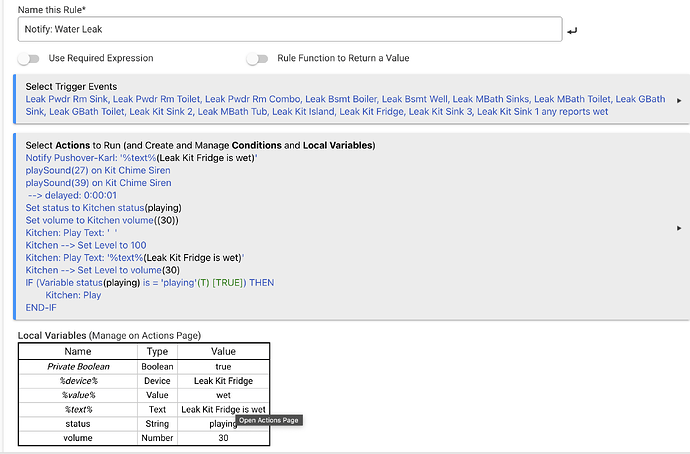Click the Select Trigger Events heading
This screenshot has height=454, width=690.
[x=71, y=87]
